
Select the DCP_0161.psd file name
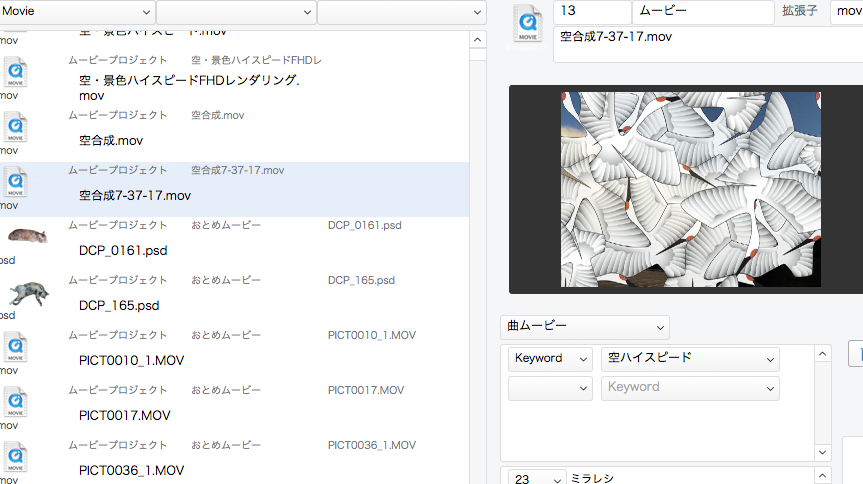(x=123, y=251)
